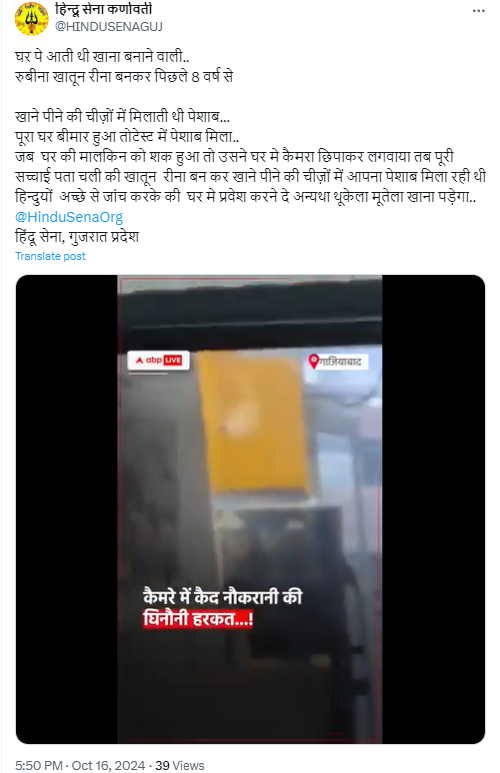Image resolution: width=500 pixels, height=773 pixels.
Task: Click the Translate post link
Action: click(50, 256)
